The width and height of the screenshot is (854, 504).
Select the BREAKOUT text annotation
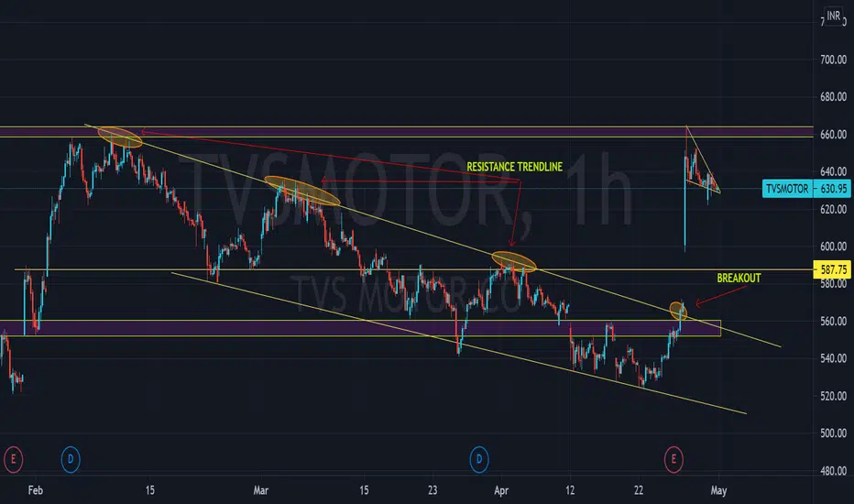tap(739, 278)
